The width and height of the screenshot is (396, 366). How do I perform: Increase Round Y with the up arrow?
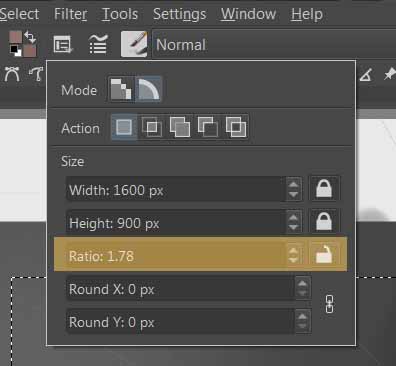302,316
